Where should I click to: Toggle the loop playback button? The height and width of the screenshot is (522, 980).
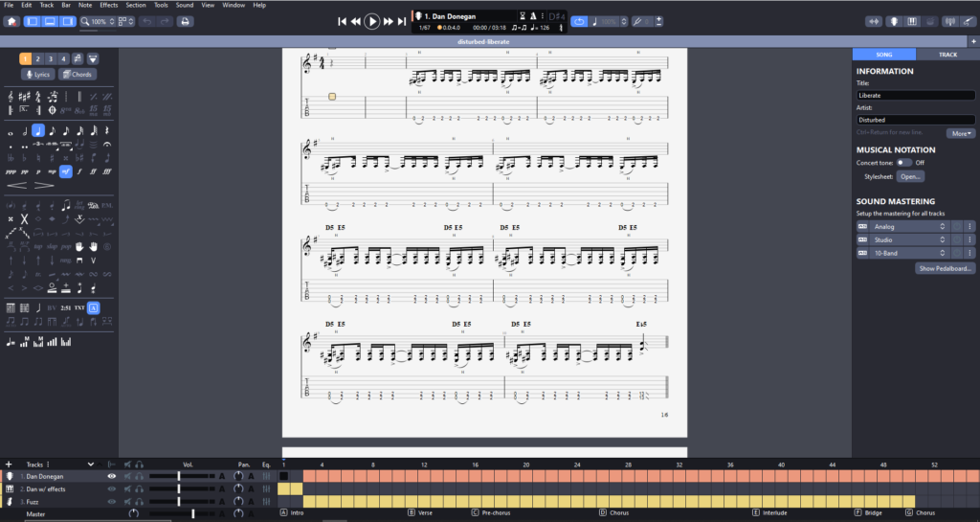579,21
